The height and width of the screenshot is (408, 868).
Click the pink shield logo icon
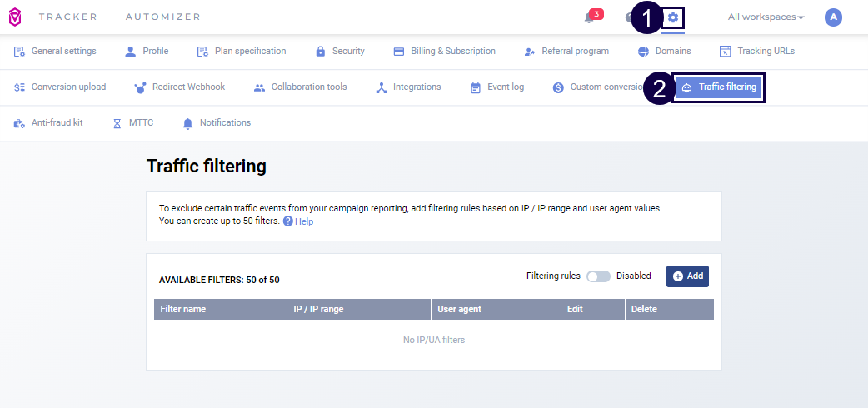pyautogui.click(x=15, y=17)
